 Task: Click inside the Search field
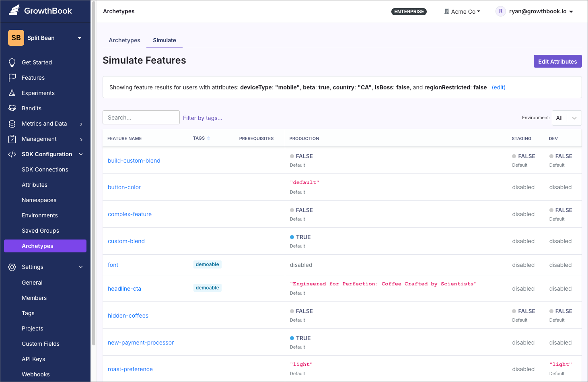point(141,117)
